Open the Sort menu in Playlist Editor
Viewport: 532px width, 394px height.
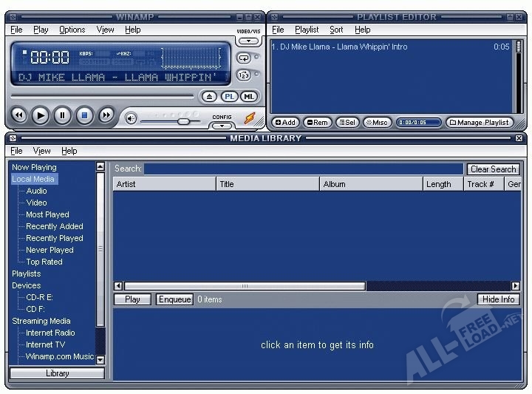(336, 30)
